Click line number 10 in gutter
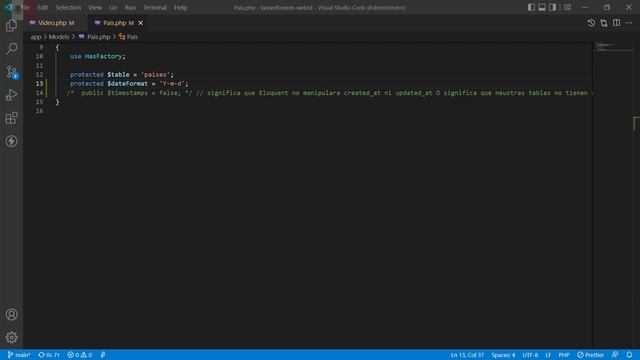640x360 pixels. click(x=39, y=56)
